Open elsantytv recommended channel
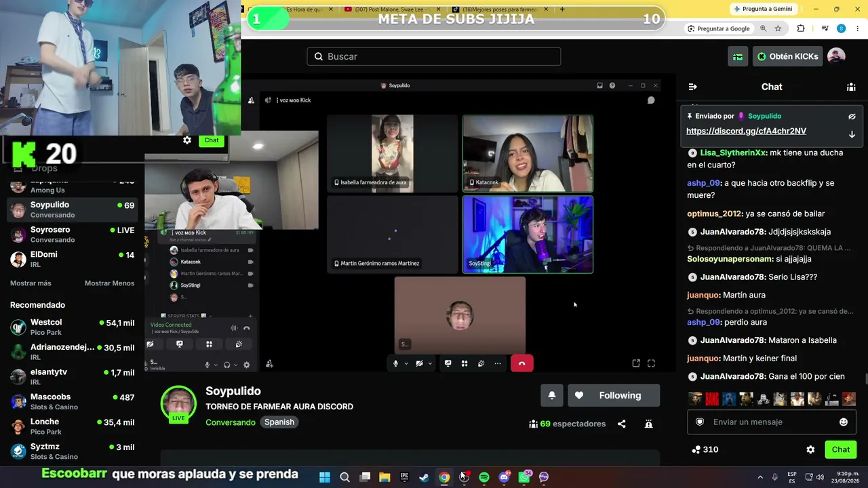The height and width of the screenshot is (488, 868). [x=73, y=377]
